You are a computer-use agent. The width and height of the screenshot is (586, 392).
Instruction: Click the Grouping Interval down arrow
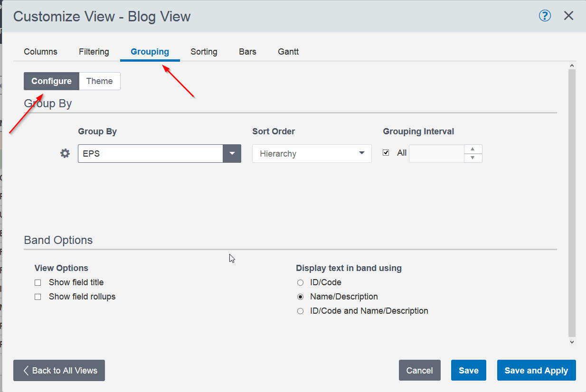click(x=473, y=158)
